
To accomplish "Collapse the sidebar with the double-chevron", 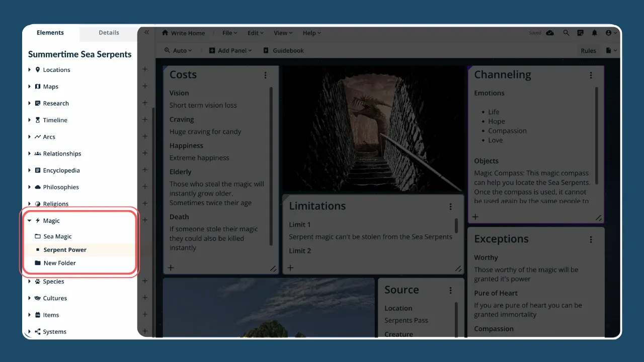I will [x=146, y=32].
